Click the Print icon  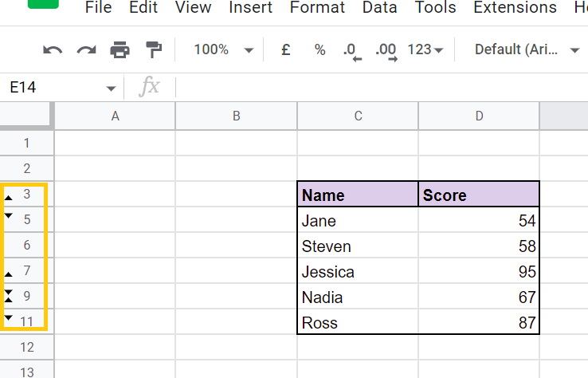[x=120, y=50]
